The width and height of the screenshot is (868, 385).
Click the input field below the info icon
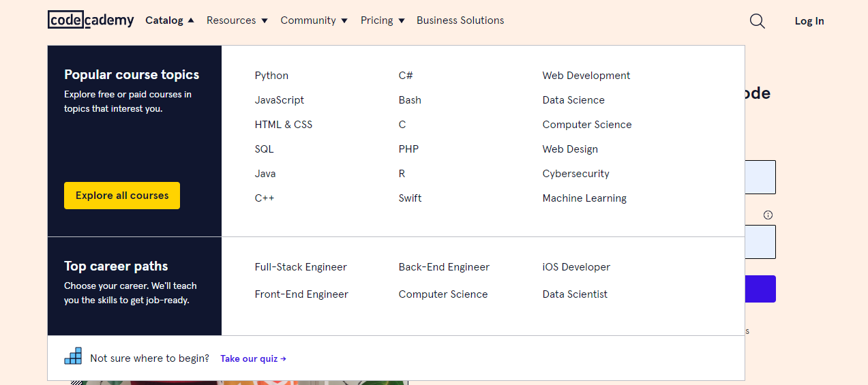click(760, 242)
